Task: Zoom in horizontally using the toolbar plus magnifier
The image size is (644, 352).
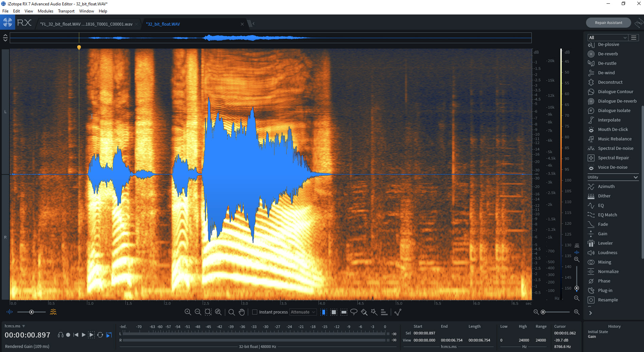Action: pos(188,312)
